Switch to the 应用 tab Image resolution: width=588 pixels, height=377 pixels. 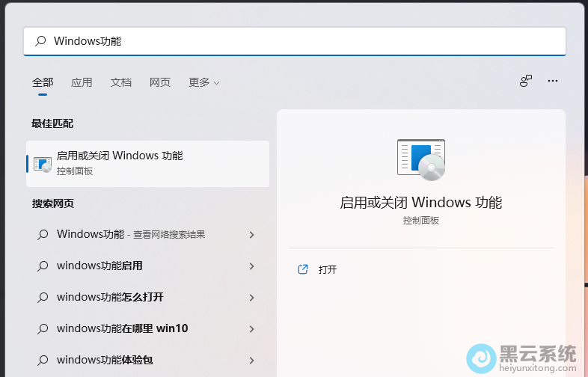[x=82, y=82]
